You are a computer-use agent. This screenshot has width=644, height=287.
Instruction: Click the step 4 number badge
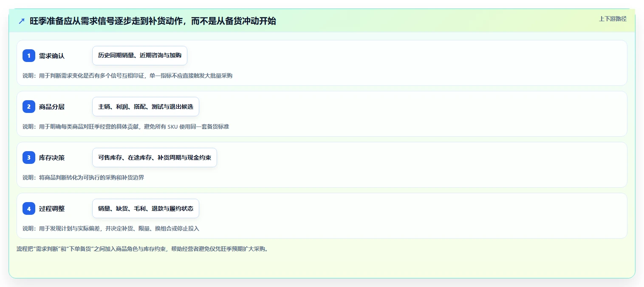tap(29, 208)
